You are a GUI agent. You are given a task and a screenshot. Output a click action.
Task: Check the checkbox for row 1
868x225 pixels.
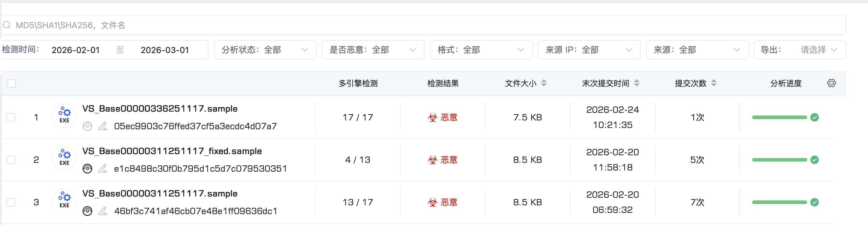point(11,117)
